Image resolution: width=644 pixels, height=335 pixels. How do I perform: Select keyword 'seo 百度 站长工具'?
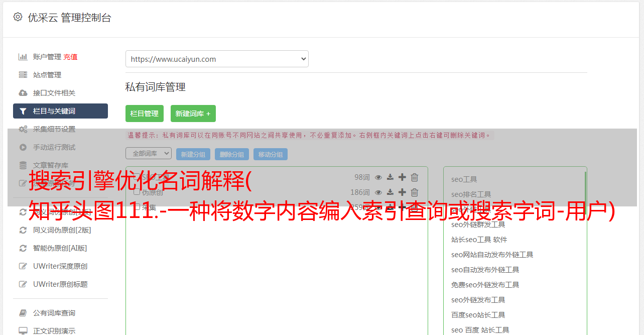pyautogui.click(x=480, y=330)
